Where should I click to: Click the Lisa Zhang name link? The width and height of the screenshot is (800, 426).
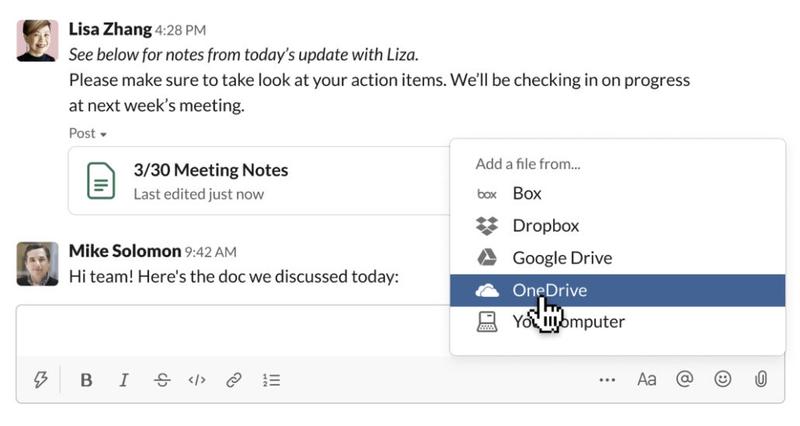110,29
